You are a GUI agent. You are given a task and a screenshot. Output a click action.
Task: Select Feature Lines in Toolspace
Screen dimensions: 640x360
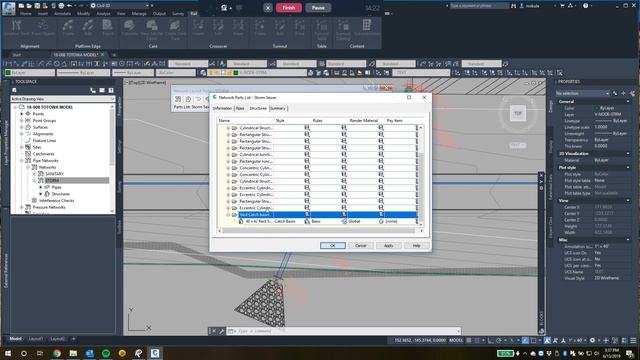[44, 140]
